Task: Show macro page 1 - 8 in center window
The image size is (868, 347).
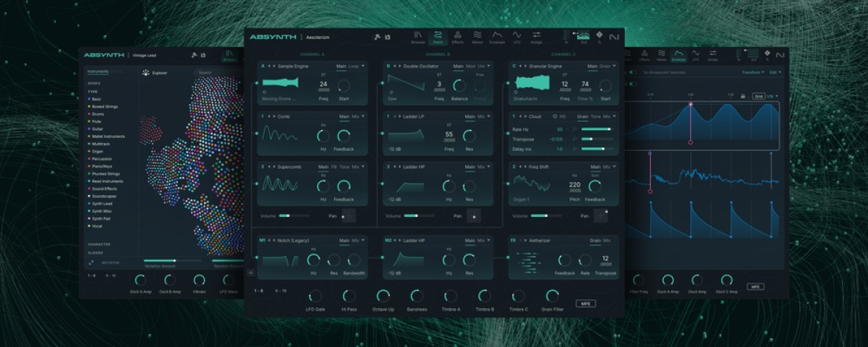Action: pyautogui.click(x=258, y=290)
